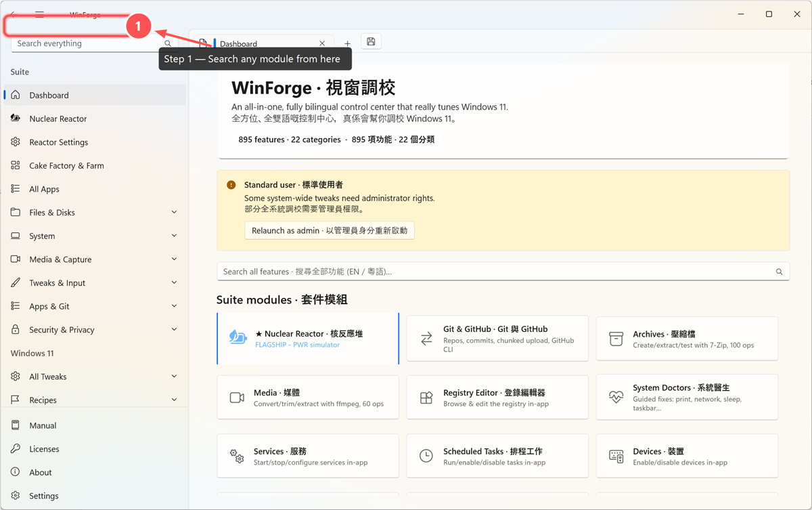Click the "895 features · 22 categories" text
This screenshot has width=812, height=510.
[290, 140]
